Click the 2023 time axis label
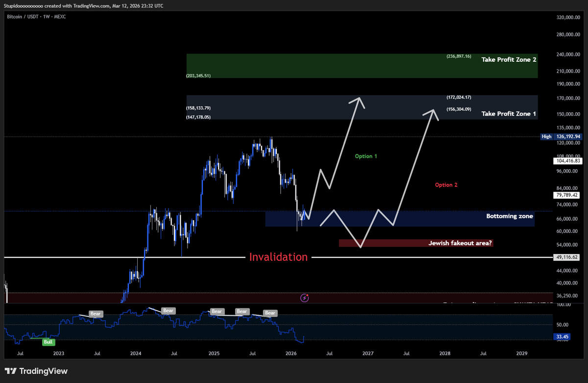The width and height of the screenshot is (588, 383). 58,353
